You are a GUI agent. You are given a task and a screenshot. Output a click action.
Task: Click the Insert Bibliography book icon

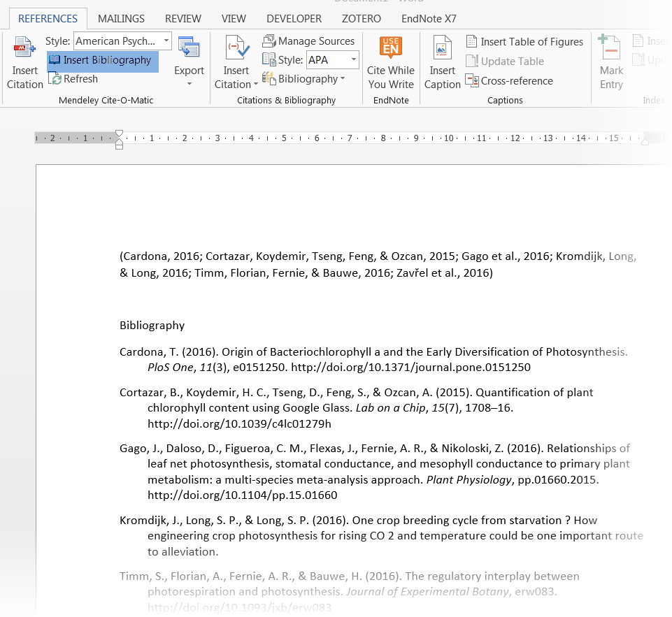[55, 60]
